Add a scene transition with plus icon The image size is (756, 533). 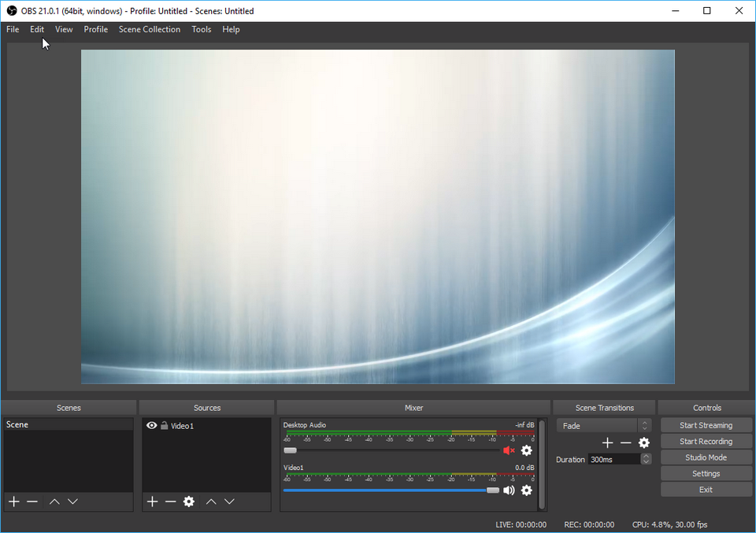607,443
